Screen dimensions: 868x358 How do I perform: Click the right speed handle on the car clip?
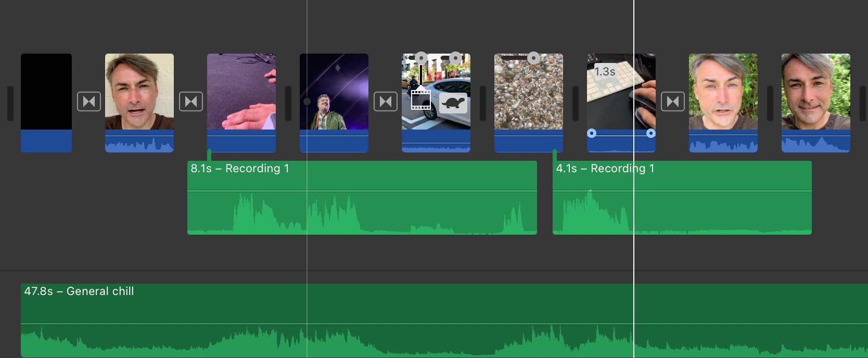[x=456, y=58]
